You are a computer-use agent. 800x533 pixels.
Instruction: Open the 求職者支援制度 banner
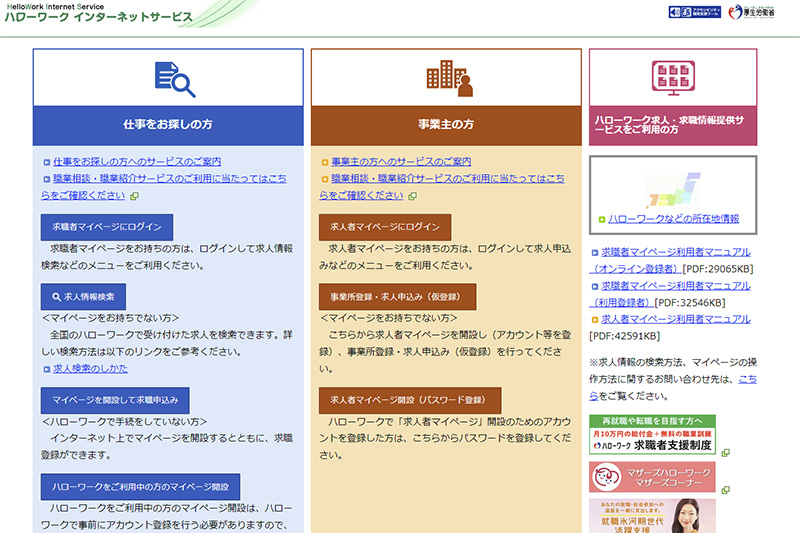652,436
